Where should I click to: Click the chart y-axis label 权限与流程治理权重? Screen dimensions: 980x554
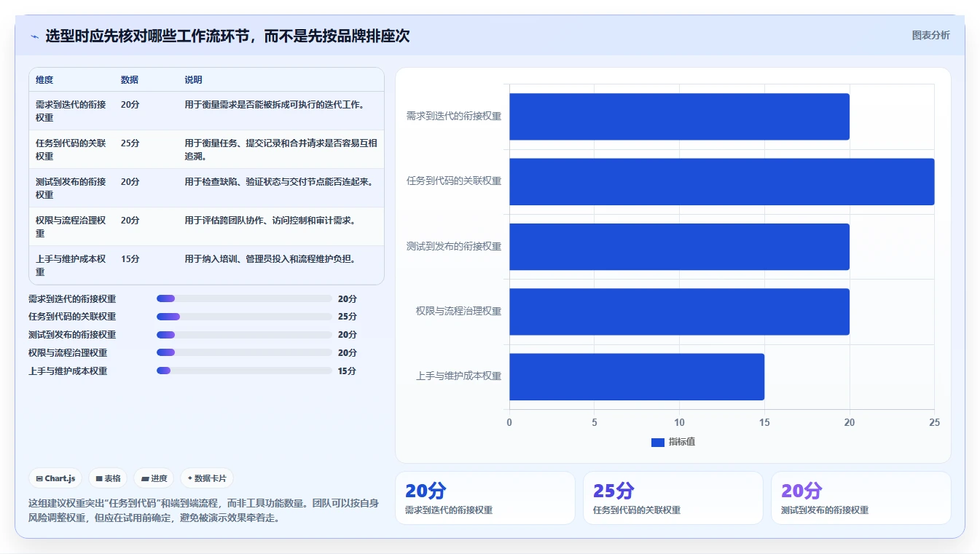pyautogui.click(x=458, y=311)
